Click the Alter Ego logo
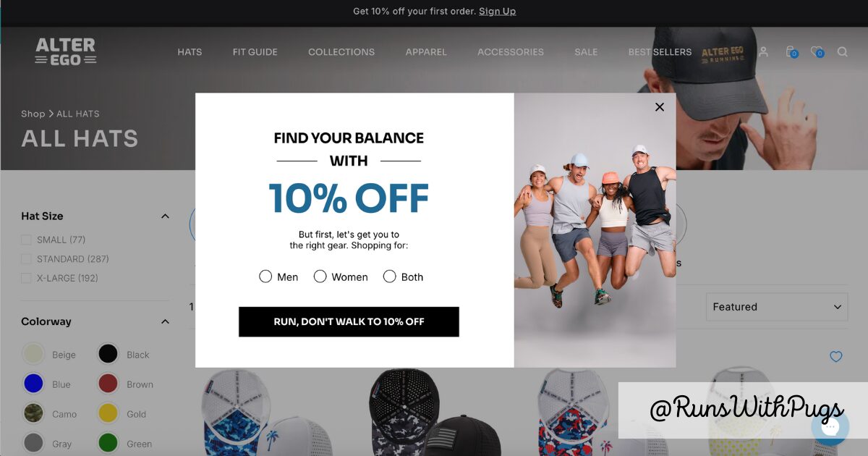The width and height of the screenshot is (868, 456). pos(66,51)
